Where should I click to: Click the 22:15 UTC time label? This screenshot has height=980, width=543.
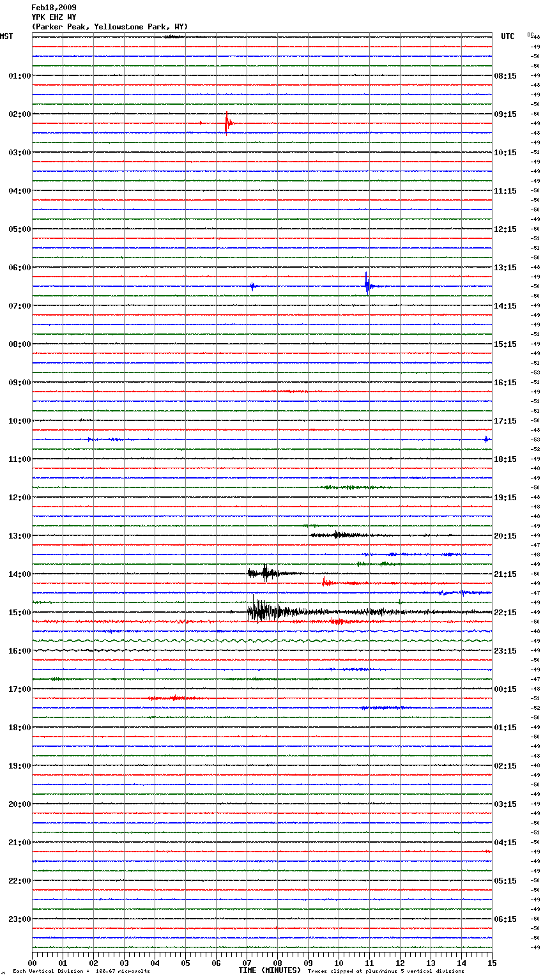click(505, 613)
